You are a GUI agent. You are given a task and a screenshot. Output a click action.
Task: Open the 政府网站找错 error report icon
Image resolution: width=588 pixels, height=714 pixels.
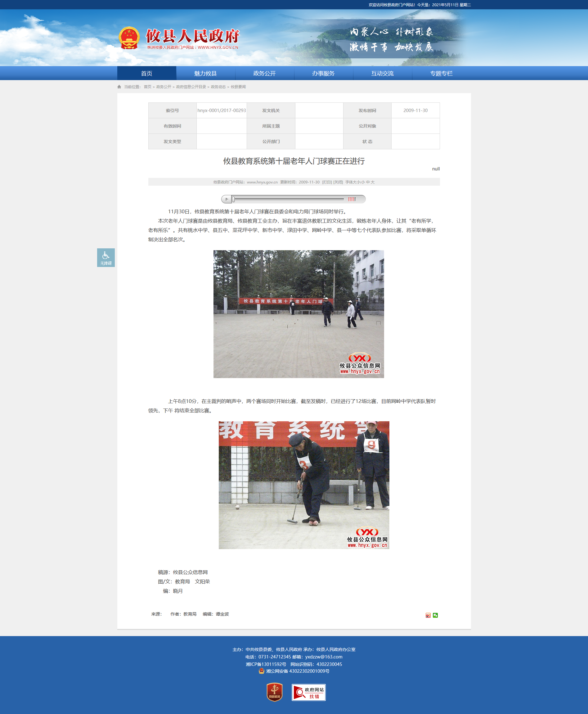point(308,692)
